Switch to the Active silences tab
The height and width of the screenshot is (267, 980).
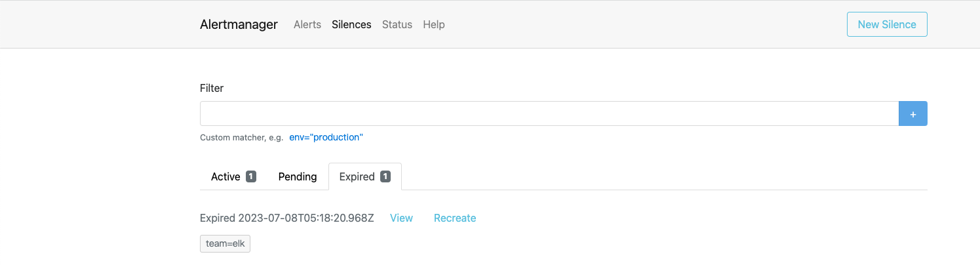tap(225, 176)
